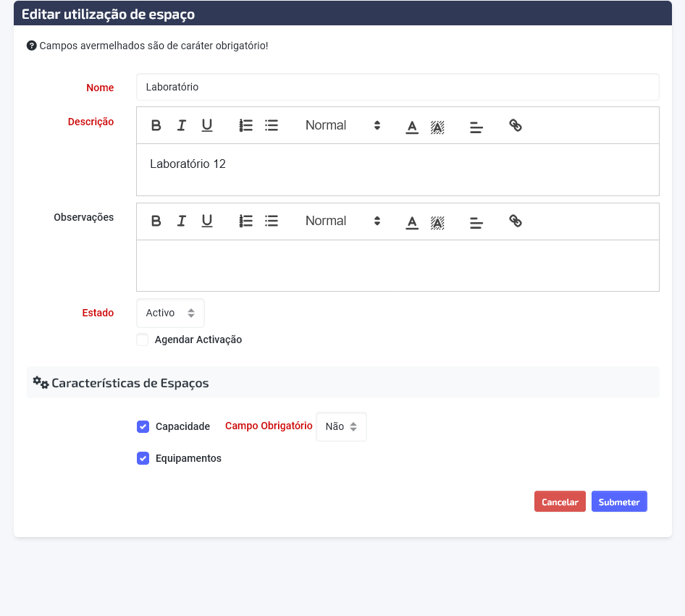
Task: Enable the Agendar Activação checkbox
Action: [143, 339]
